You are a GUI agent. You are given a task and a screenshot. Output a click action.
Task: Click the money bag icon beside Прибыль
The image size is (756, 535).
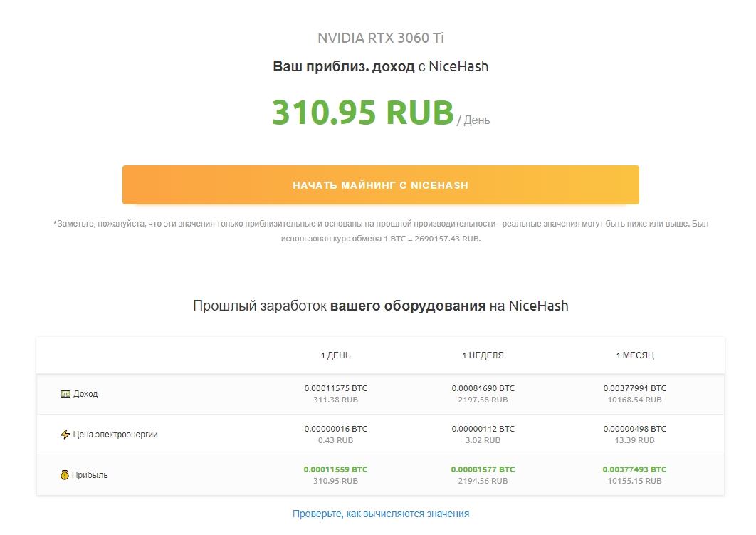click(65, 475)
